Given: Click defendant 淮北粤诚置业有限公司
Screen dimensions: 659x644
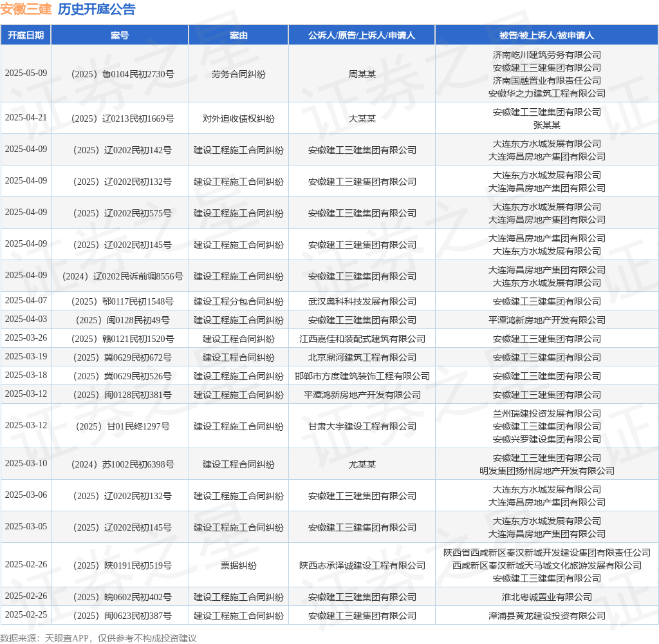Looking at the screenshot, I should (546, 597).
